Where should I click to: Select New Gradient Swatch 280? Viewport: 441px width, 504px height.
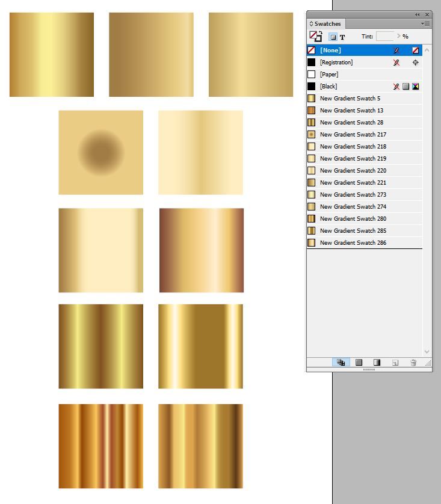(365, 218)
